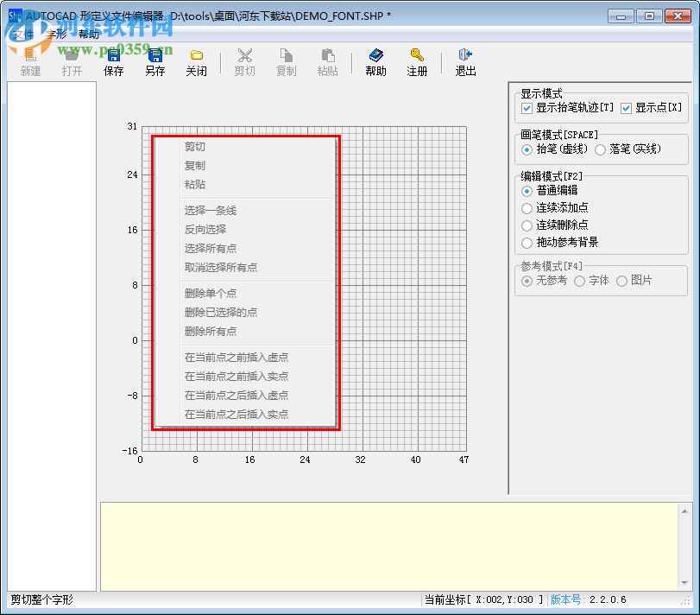Create a new file with the 新建 icon
The image size is (700, 615).
30,60
